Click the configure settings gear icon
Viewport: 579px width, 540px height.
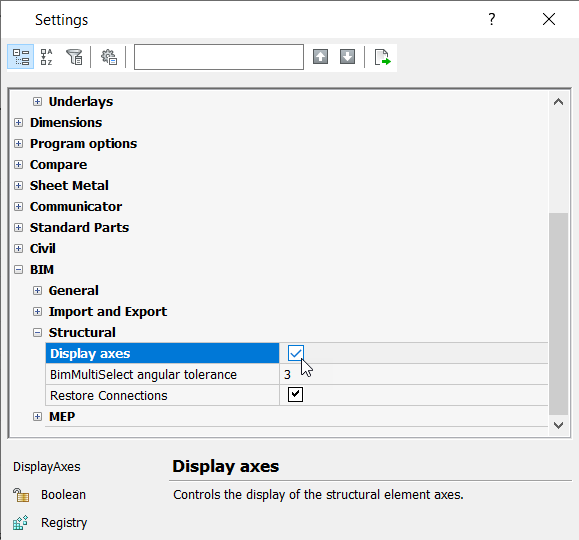pos(109,57)
